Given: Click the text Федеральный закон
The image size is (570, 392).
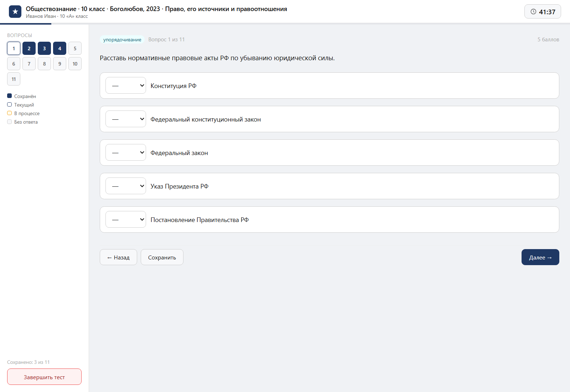Looking at the screenshot, I should [x=179, y=153].
